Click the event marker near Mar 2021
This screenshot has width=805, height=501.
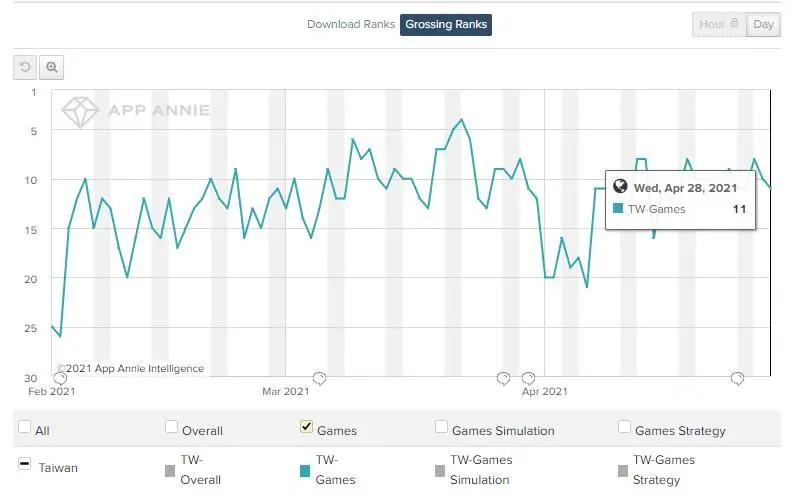[x=320, y=378]
